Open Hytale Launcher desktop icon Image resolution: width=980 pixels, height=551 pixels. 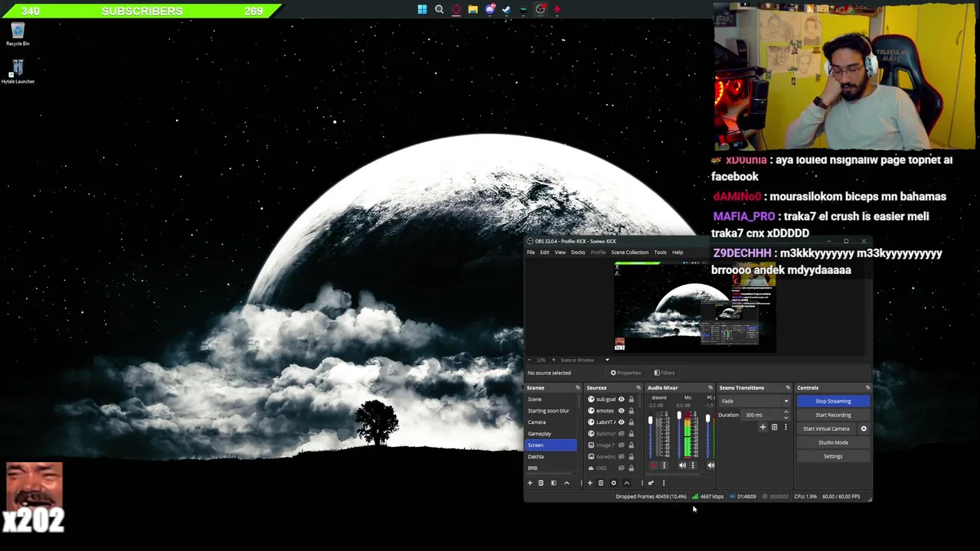tap(18, 72)
